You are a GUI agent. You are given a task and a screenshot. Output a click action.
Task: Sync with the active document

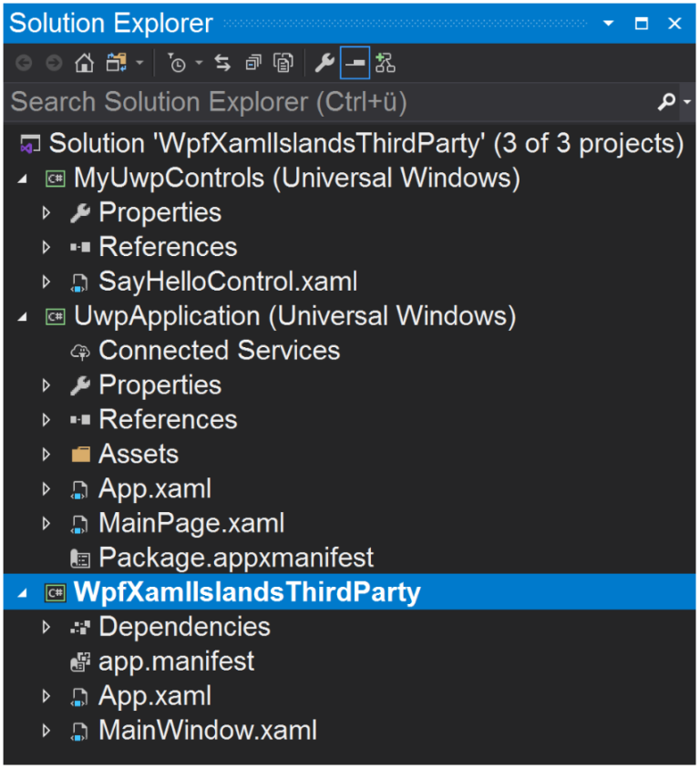[223, 62]
